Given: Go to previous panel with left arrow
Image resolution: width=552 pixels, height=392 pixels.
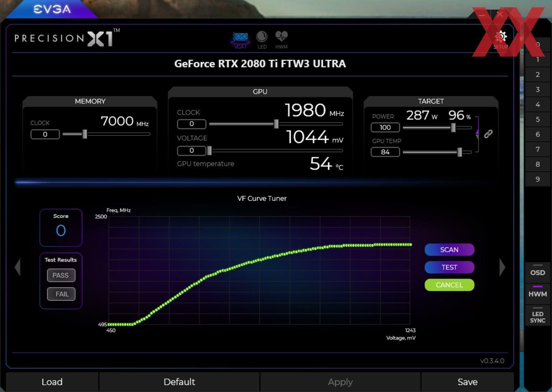Looking at the screenshot, I should 17,268.
